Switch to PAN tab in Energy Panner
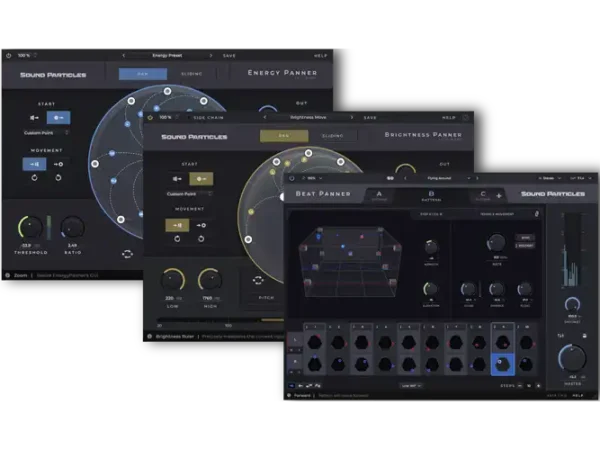 pos(143,74)
